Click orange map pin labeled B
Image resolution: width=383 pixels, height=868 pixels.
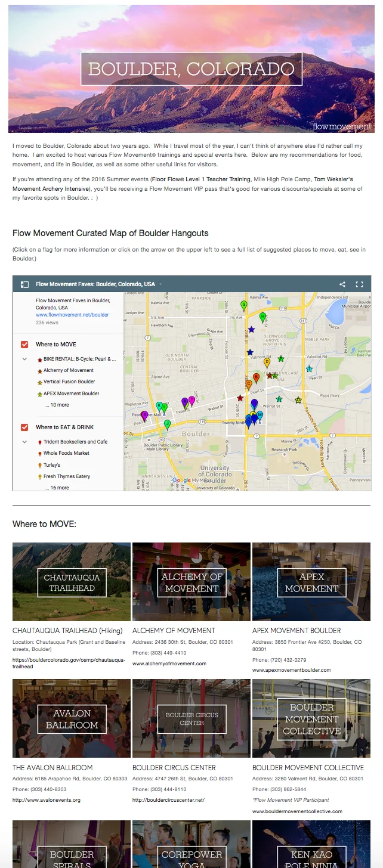tap(256, 378)
